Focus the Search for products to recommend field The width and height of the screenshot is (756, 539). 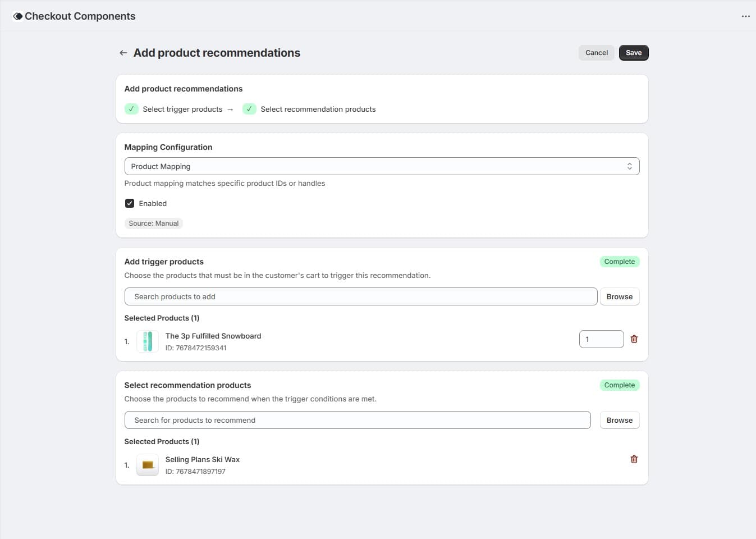click(x=358, y=420)
